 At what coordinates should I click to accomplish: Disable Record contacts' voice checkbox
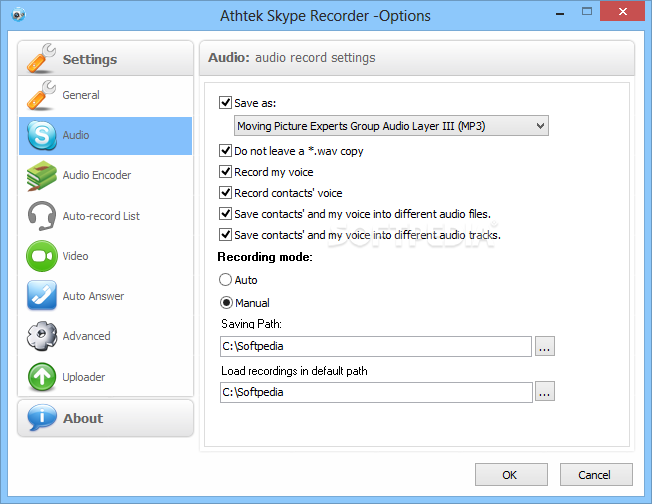click(225, 193)
